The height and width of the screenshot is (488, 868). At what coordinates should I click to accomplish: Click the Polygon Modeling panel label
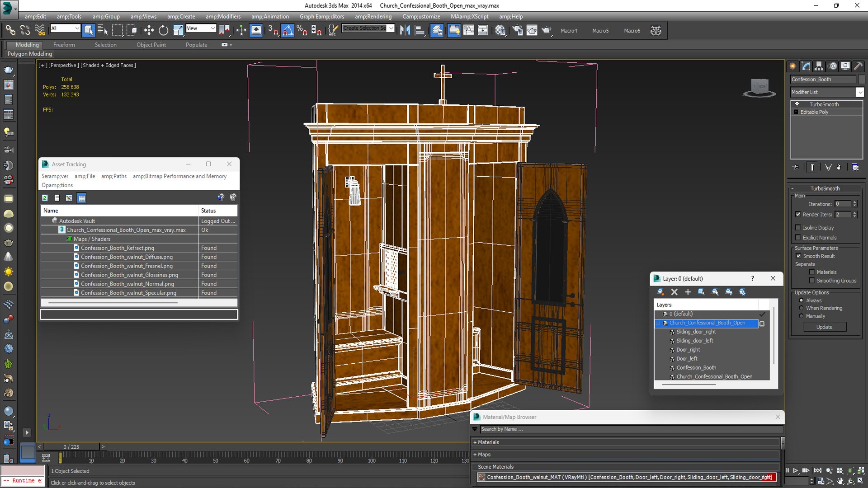30,54
